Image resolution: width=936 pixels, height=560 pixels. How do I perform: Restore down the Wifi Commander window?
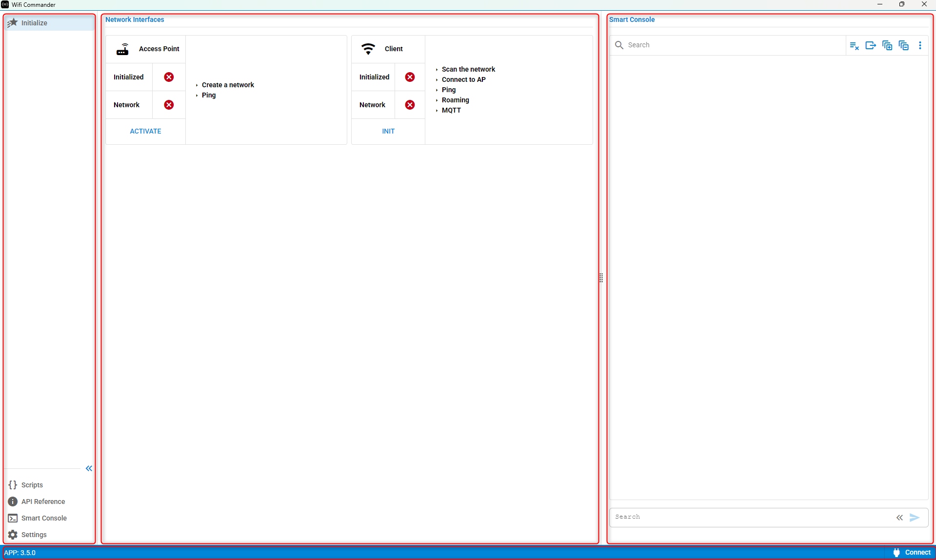pyautogui.click(x=902, y=4)
